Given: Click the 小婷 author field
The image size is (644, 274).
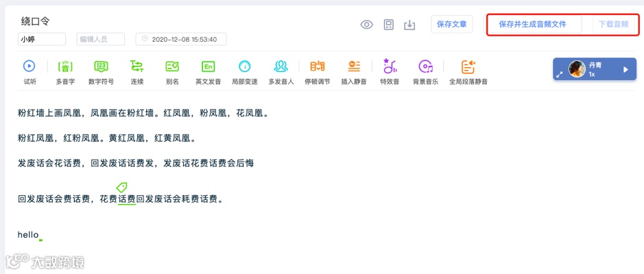Looking at the screenshot, I should (x=41, y=39).
